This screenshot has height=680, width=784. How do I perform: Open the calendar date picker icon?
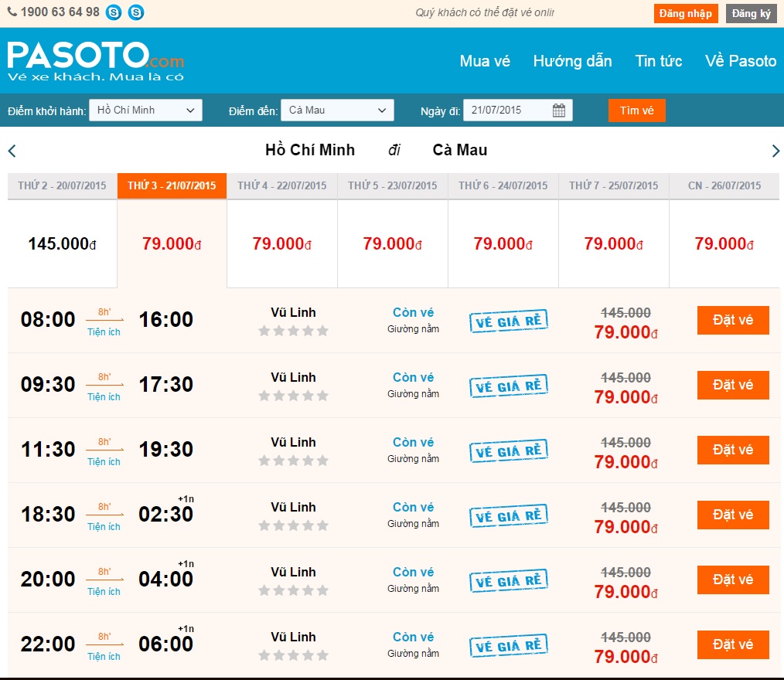(559, 110)
